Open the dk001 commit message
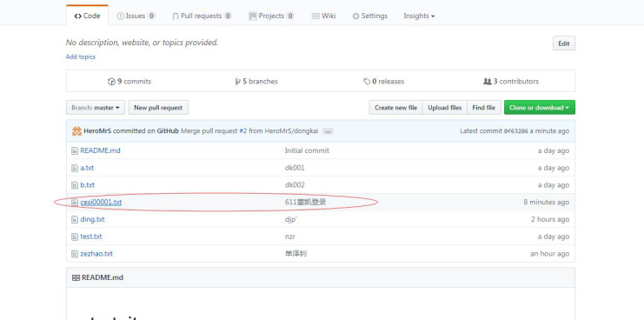Viewport: 644px width, 320px height. pyautogui.click(x=295, y=168)
